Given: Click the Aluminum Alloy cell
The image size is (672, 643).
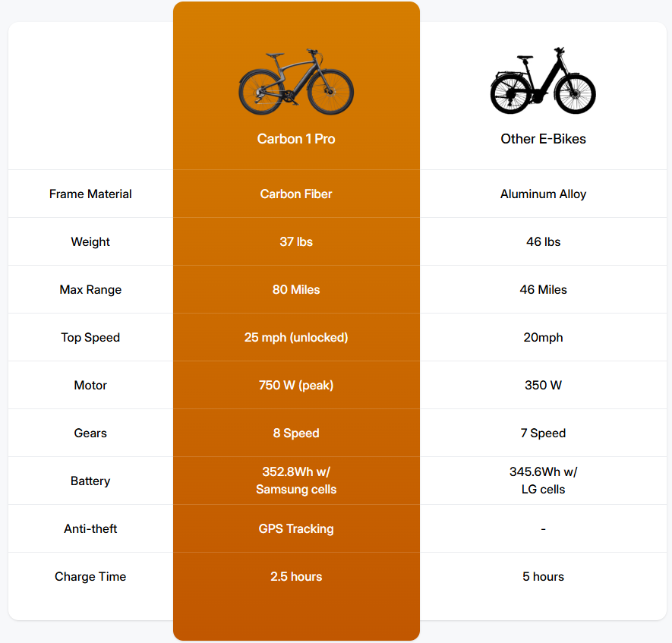Looking at the screenshot, I should tap(543, 194).
